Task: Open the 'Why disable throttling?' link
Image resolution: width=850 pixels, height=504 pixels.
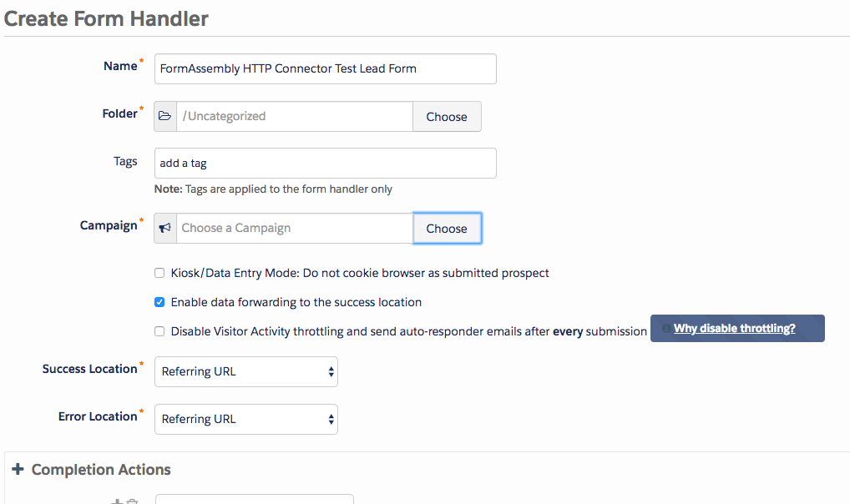Action: coord(734,329)
